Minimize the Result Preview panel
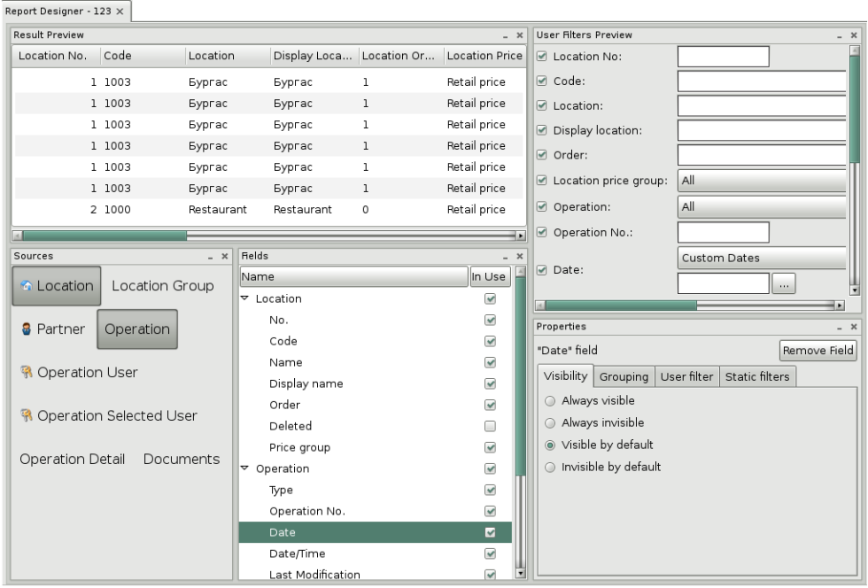The height and width of the screenshot is (588, 868). (506, 35)
